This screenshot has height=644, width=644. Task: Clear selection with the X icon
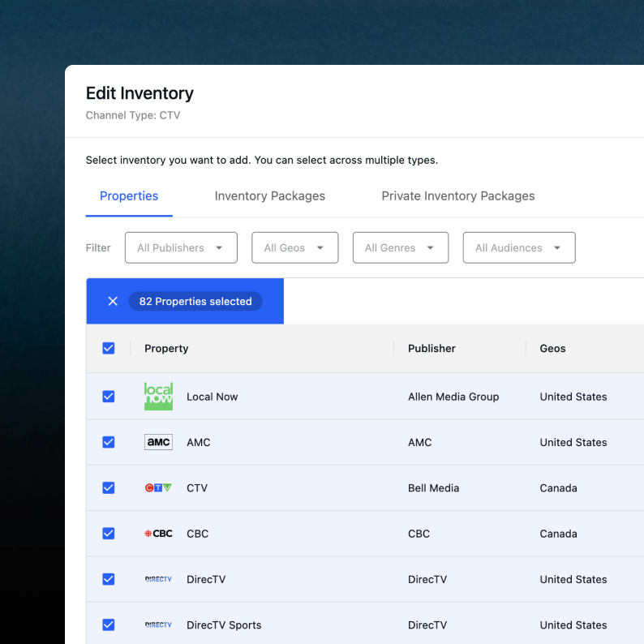pos(113,301)
